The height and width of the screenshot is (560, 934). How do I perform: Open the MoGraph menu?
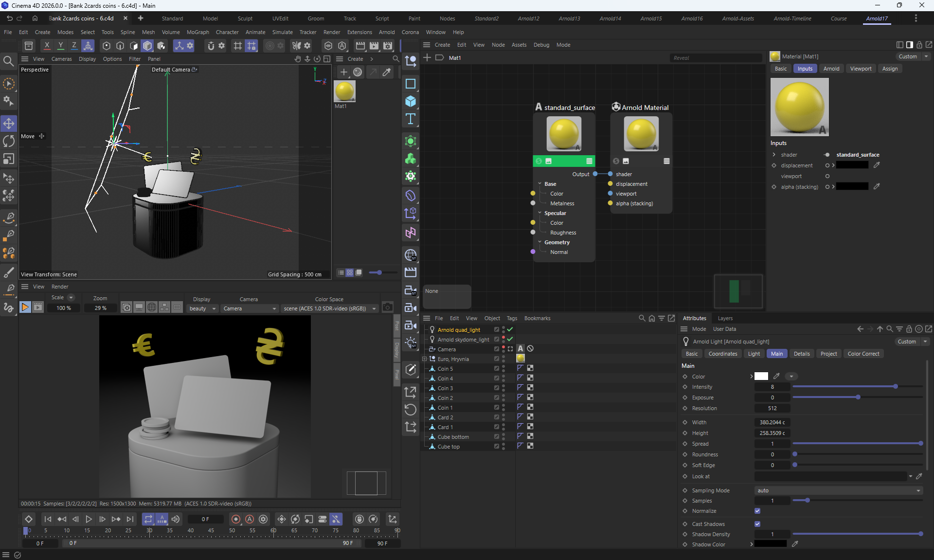pyautogui.click(x=198, y=32)
